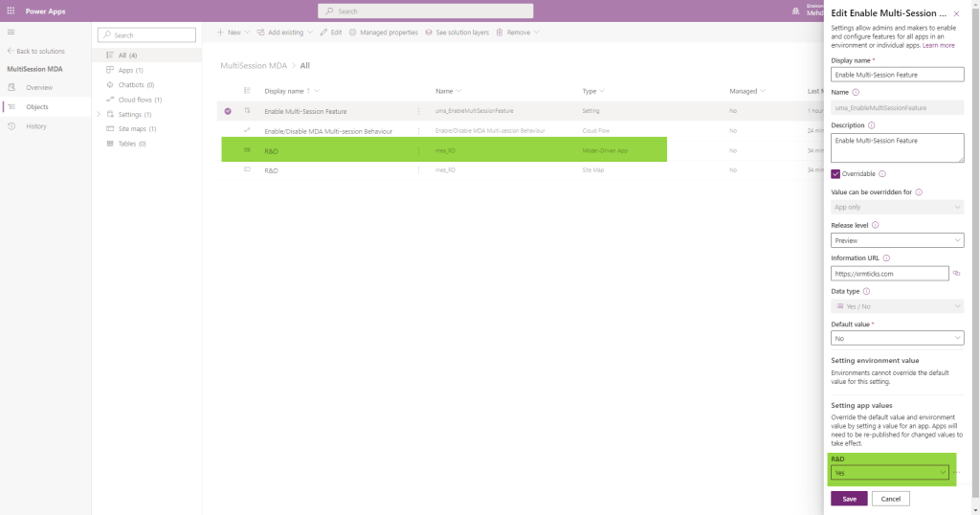This screenshot has height=515, width=980.
Task: Open the Release level dropdown
Action: [897, 240]
